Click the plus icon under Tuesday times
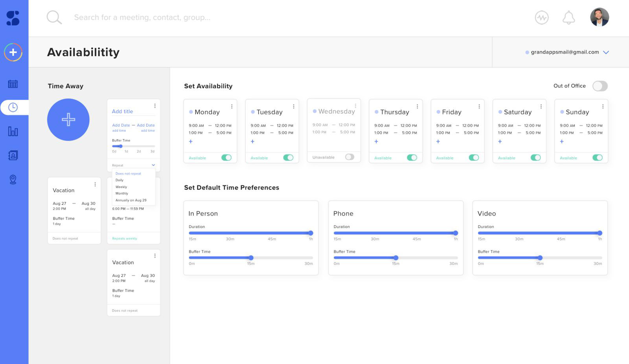This screenshot has width=629, height=364. [x=252, y=142]
